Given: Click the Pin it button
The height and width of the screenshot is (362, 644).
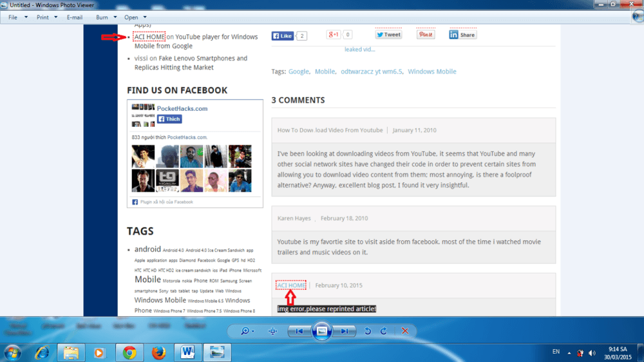Looking at the screenshot, I should tap(426, 35).
